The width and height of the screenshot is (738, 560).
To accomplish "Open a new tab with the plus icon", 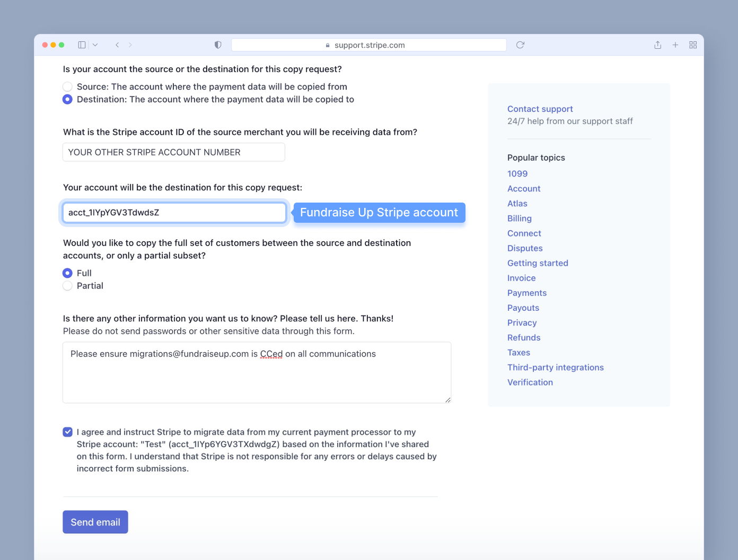I will tap(675, 45).
